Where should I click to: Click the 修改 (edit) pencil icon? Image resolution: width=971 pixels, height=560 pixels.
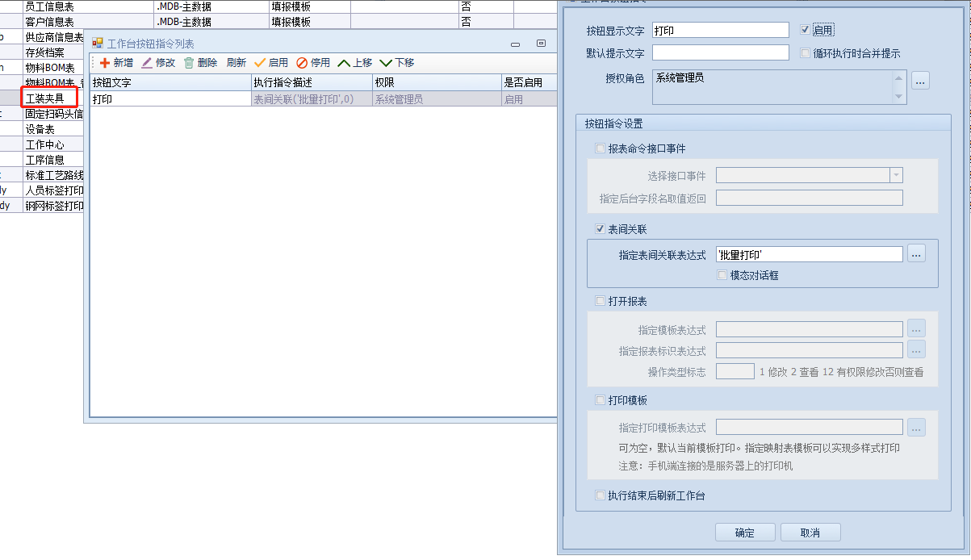click(147, 63)
